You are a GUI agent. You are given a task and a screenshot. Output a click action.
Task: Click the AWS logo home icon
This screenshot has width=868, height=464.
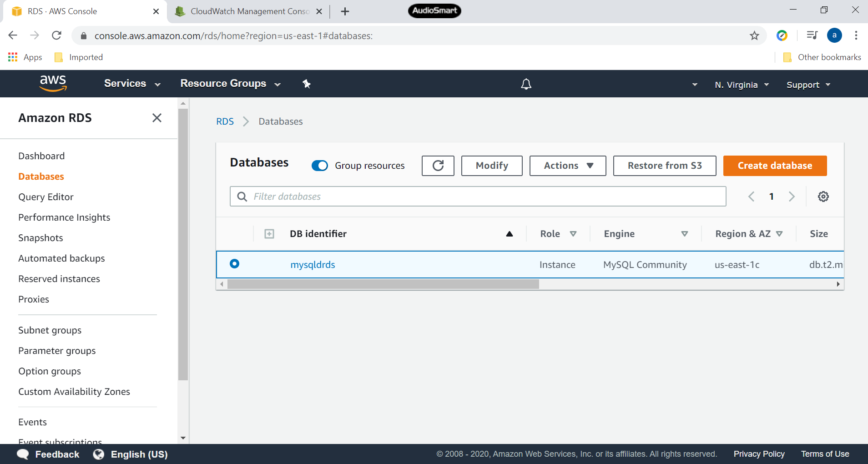[53, 83]
